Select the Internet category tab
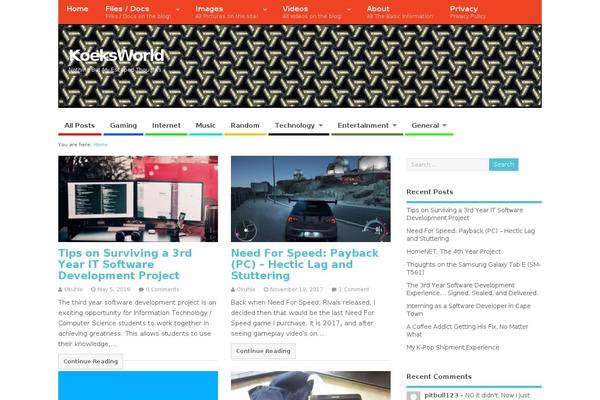This screenshot has width=600, height=400. point(166,126)
